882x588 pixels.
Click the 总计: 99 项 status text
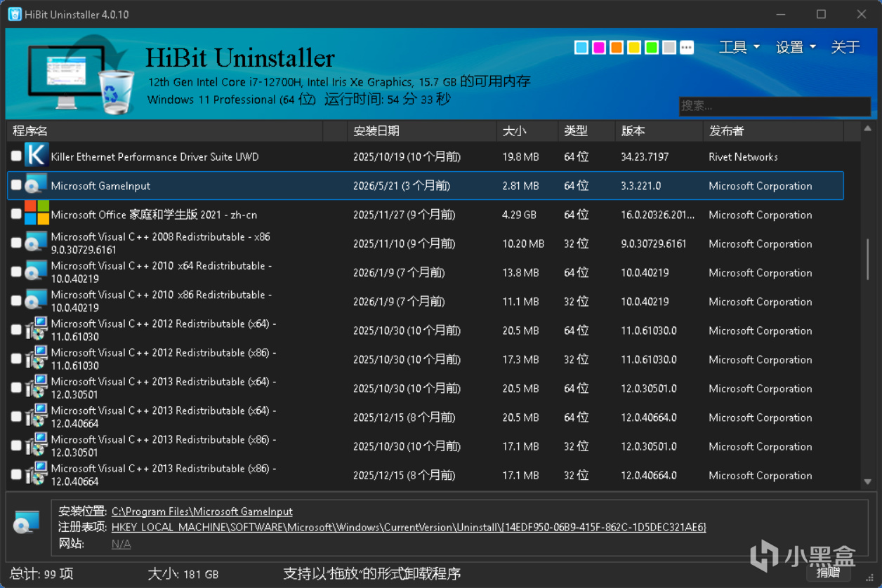[42, 573]
